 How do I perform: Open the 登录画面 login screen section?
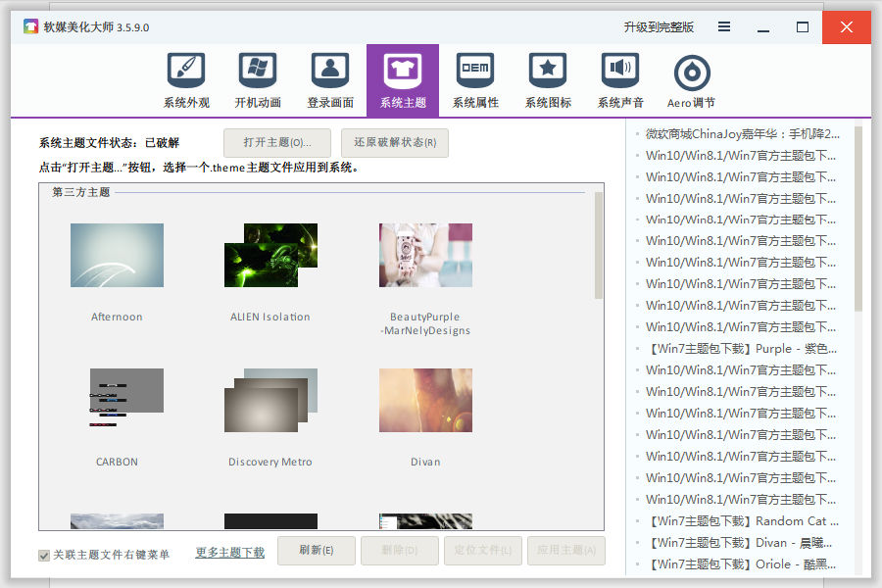[330, 80]
